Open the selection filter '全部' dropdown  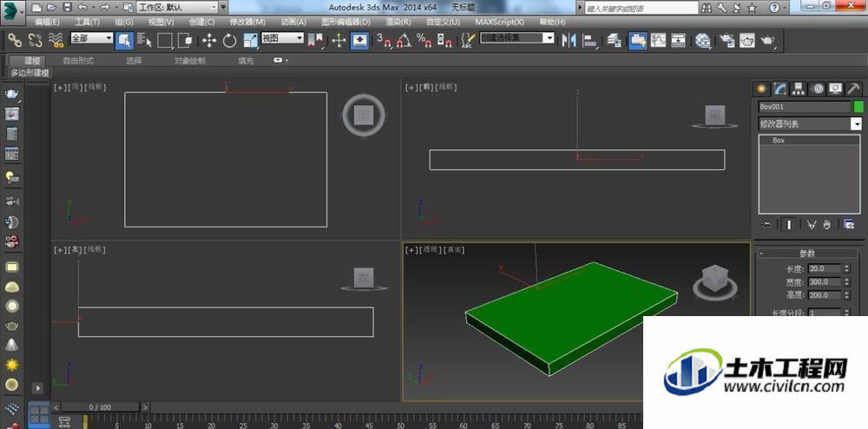click(92, 38)
